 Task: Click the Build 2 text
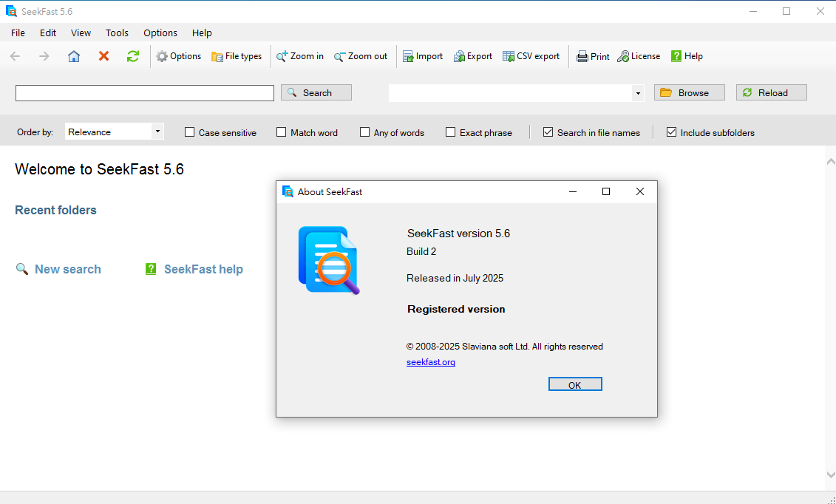(421, 251)
